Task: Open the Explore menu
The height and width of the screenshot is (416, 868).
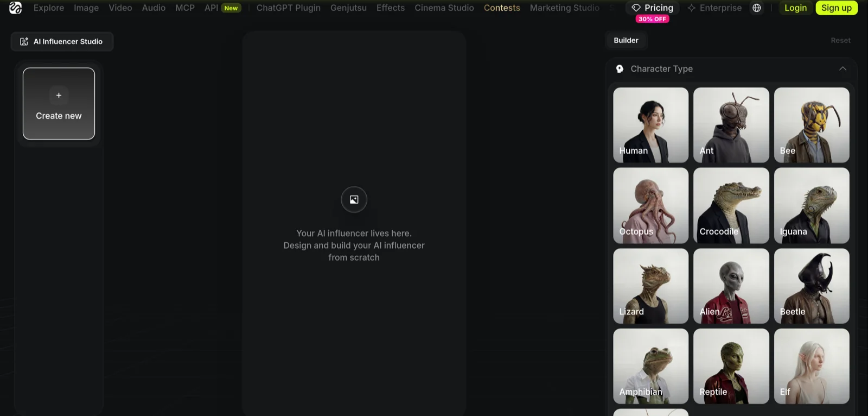Action: (49, 8)
